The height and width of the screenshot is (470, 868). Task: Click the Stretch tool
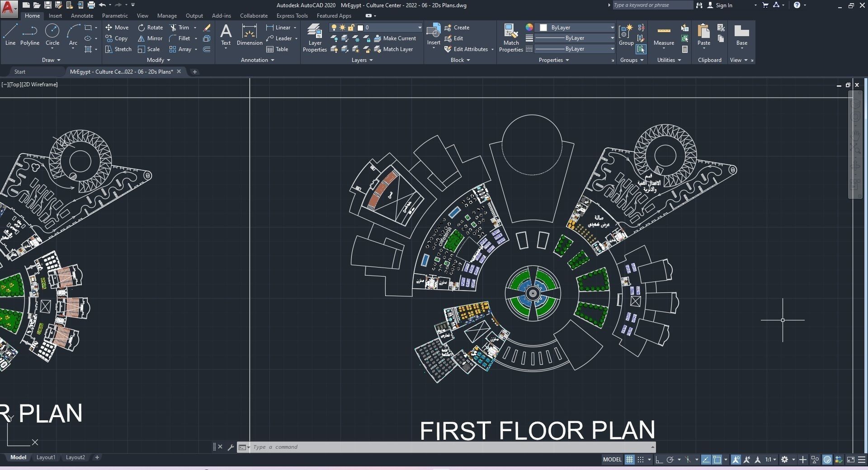click(x=118, y=49)
